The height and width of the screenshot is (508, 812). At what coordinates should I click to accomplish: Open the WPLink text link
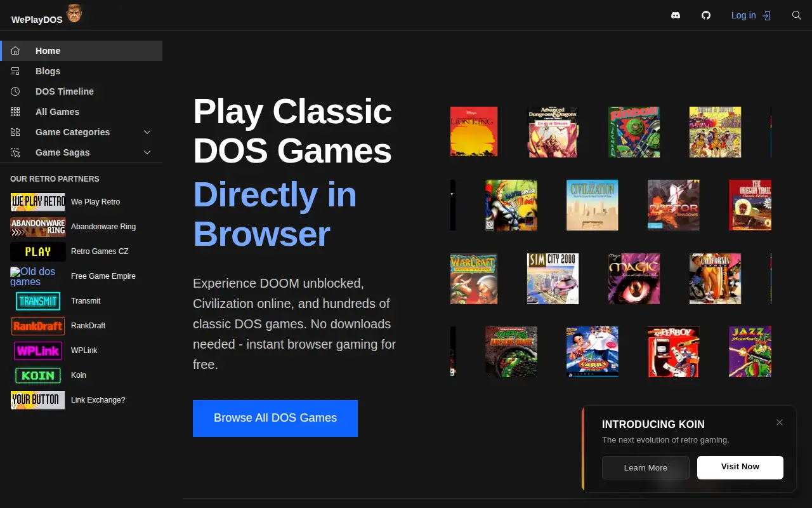(84, 351)
